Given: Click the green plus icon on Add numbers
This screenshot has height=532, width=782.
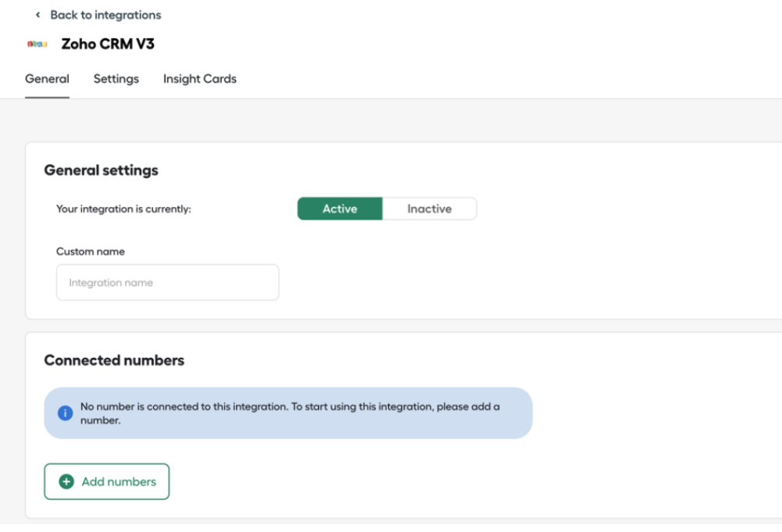Looking at the screenshot, I should [66, 481].
